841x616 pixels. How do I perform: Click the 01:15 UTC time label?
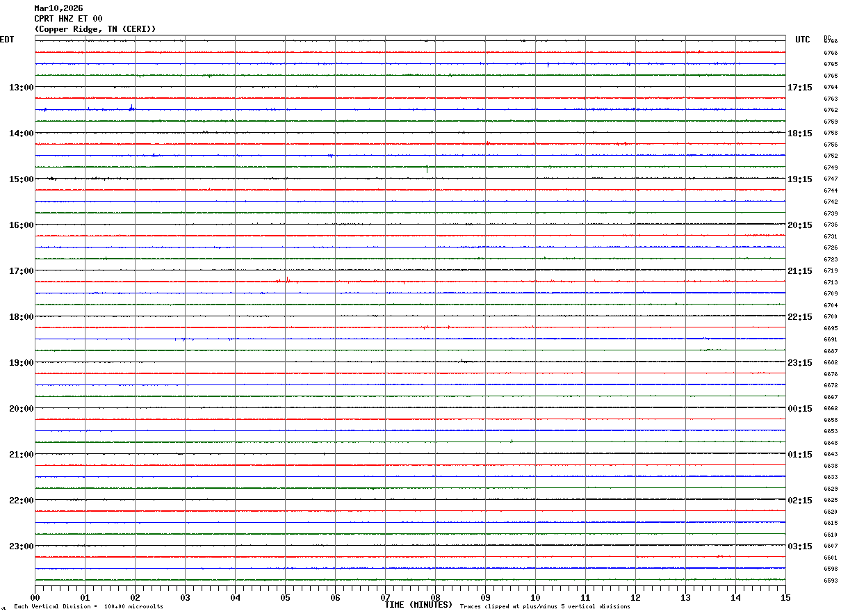pos(800,455)
